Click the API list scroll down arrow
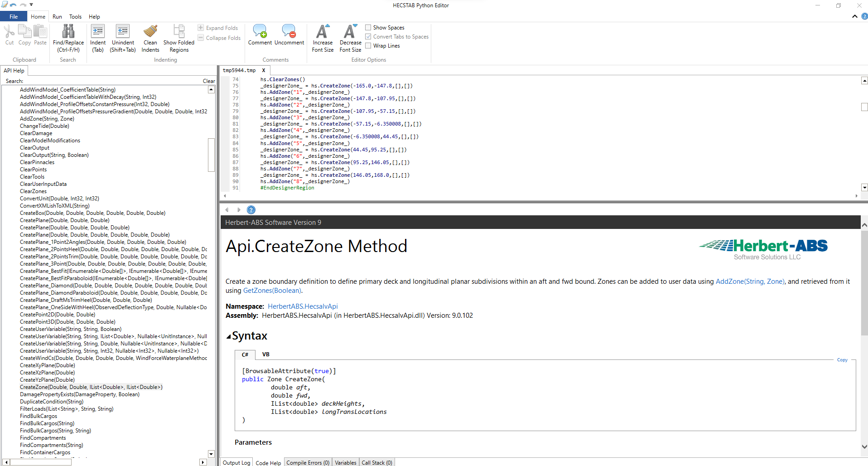This screenshot has height=466, width=868. point(211,454)
